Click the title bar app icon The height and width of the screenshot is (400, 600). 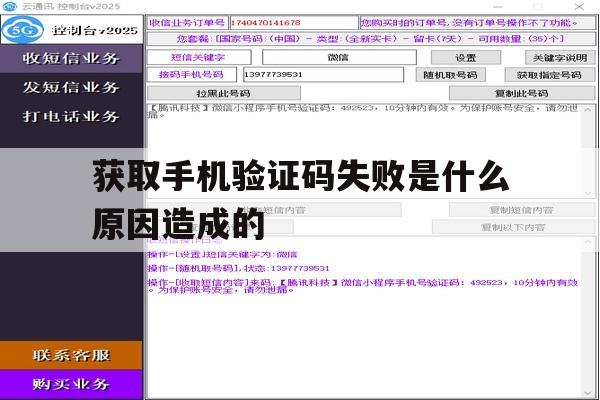tap(10, 6)
